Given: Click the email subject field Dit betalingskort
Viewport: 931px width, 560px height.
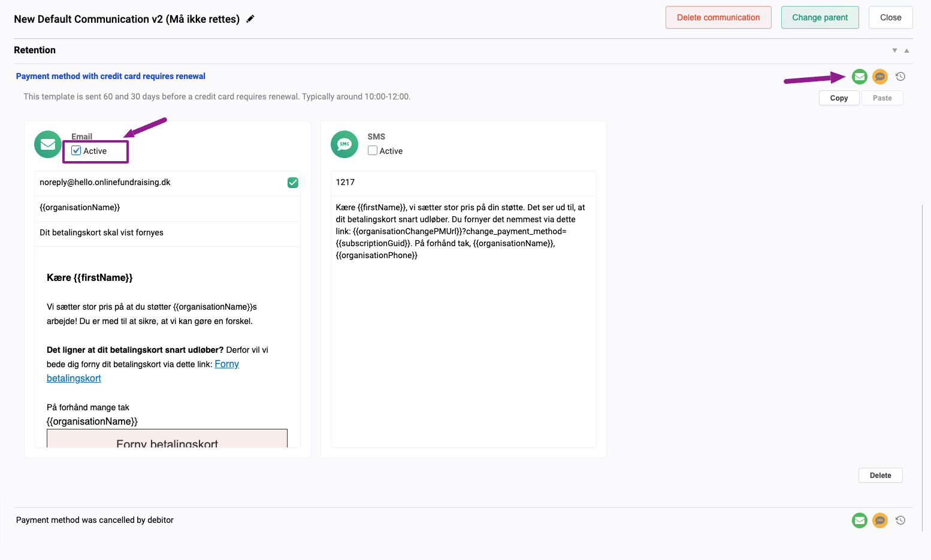Looking at the screenshot, I should [x=167, y=233].
